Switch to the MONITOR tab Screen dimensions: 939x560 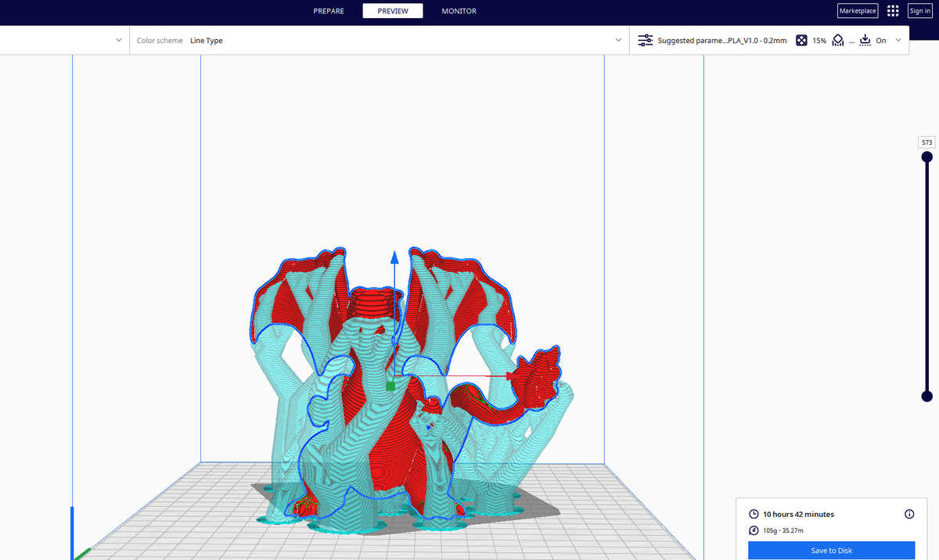click(459, 11)
